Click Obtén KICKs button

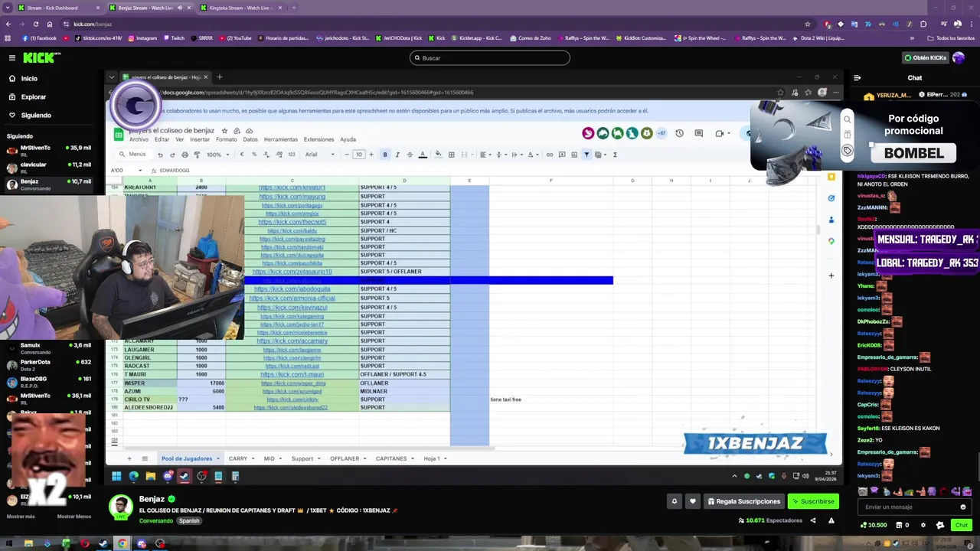pos(925,57)
